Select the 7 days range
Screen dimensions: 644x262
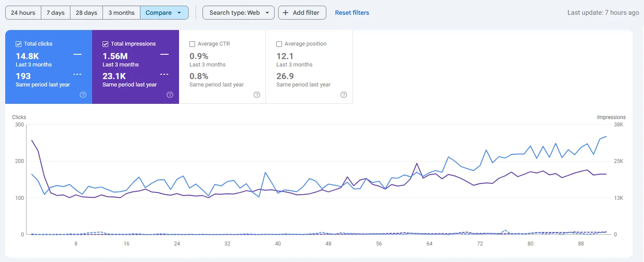[55, 13]
